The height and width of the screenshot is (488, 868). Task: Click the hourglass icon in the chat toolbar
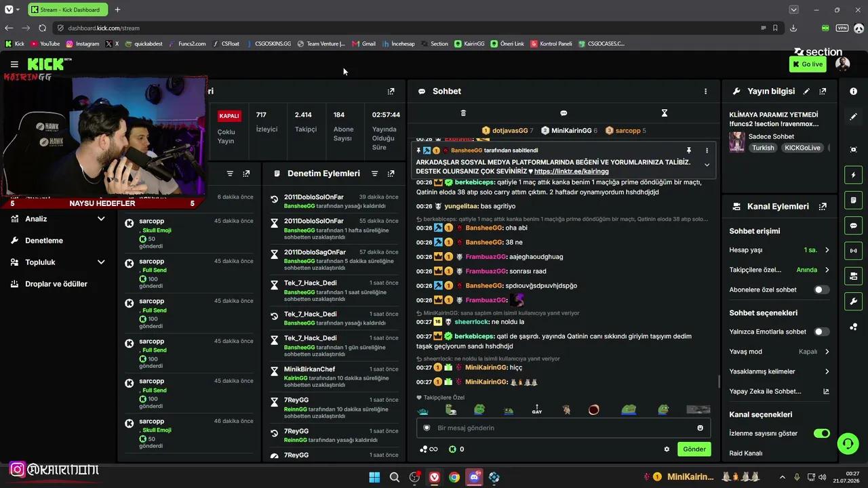665,113
